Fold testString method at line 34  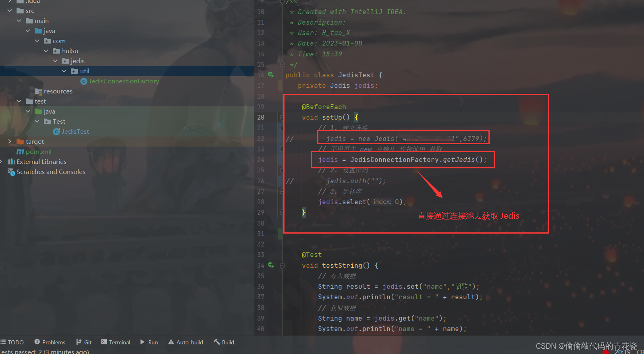282,266
